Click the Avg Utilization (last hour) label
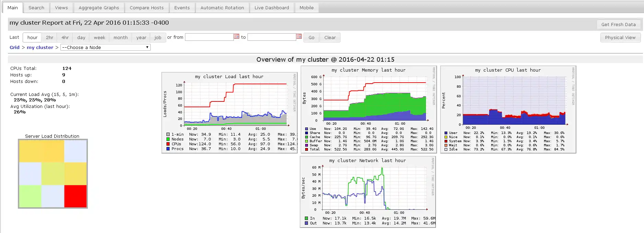The height and width of the screenshot is (233, 644). click(40, 106)
